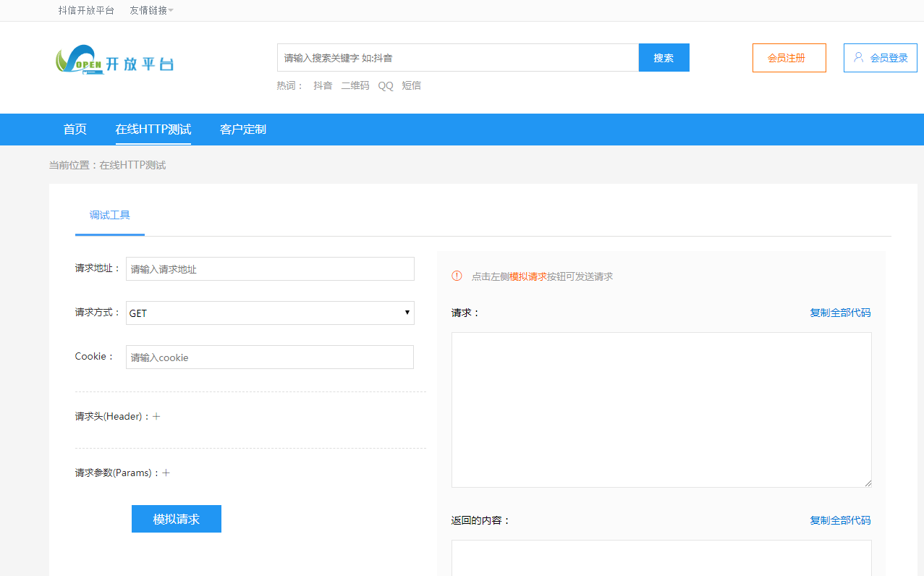Copy all request code via 复制全部代码
924x576 pixels.
click(x=840, y=313)
